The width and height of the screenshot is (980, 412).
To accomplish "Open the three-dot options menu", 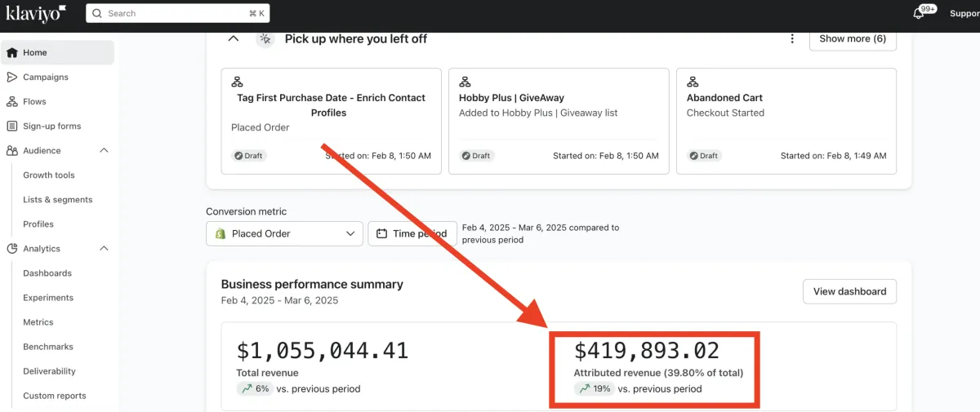I will 791,39.
